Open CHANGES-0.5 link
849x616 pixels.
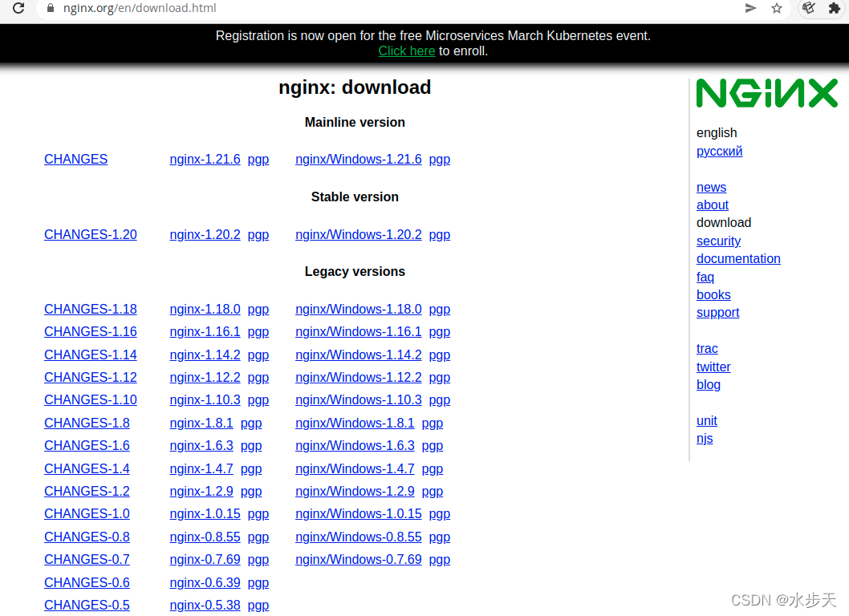[87, 606]
